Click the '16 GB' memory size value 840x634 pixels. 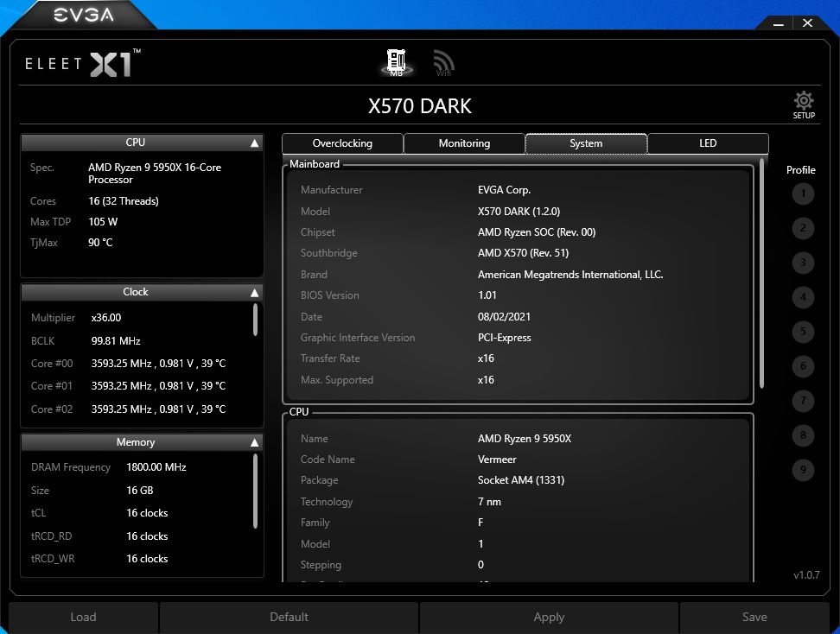(140, 491)
